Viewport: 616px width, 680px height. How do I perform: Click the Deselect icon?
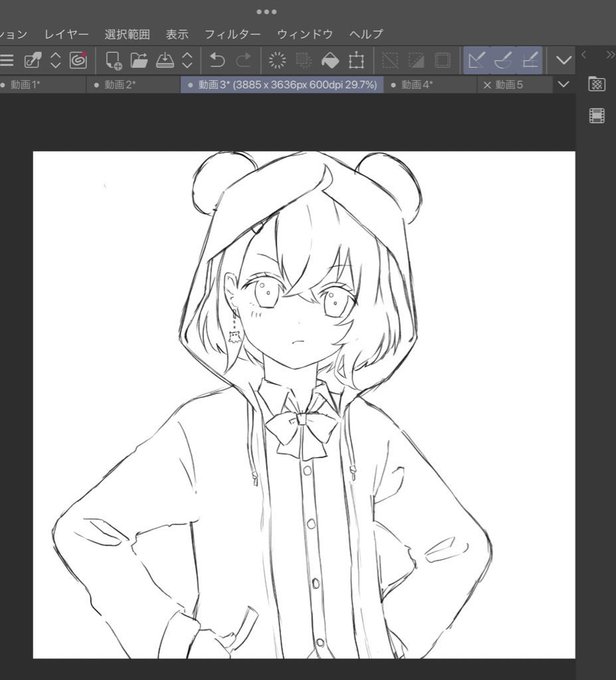[390, 60]
